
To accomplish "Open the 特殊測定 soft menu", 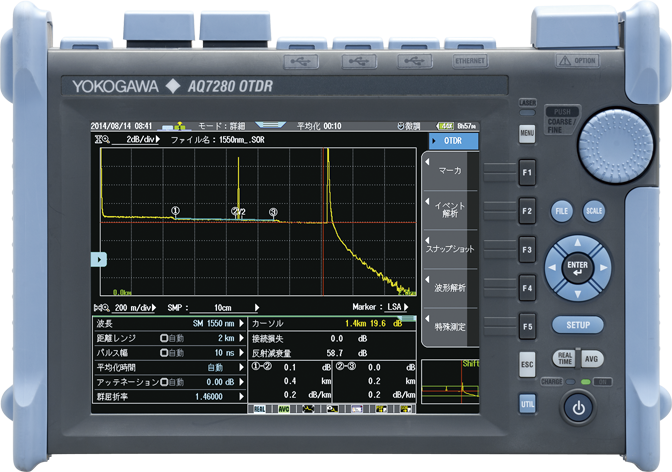I will coord(450,327).
